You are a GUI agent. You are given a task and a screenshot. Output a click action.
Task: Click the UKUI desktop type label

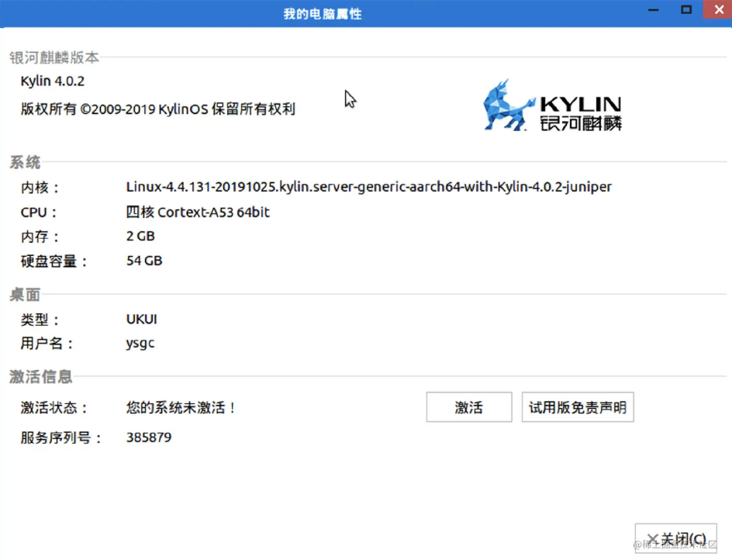point(141,318)
